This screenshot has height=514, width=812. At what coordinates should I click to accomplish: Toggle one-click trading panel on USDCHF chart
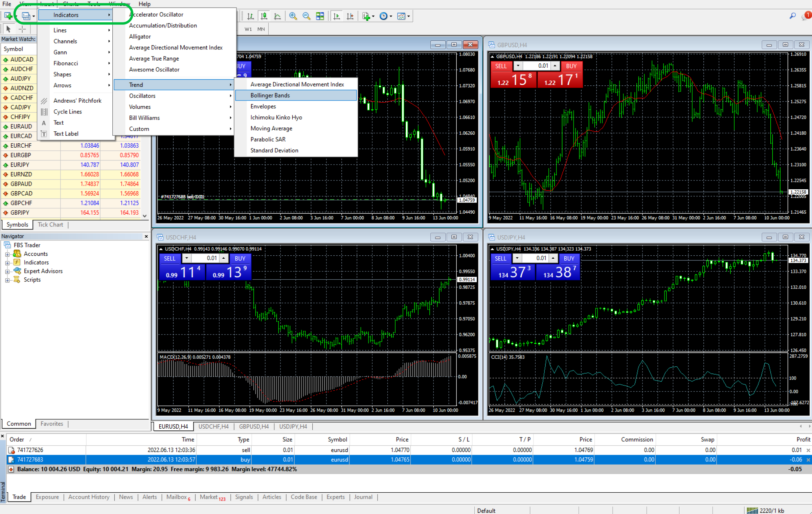pyautogui.click(x=161, y=249)
